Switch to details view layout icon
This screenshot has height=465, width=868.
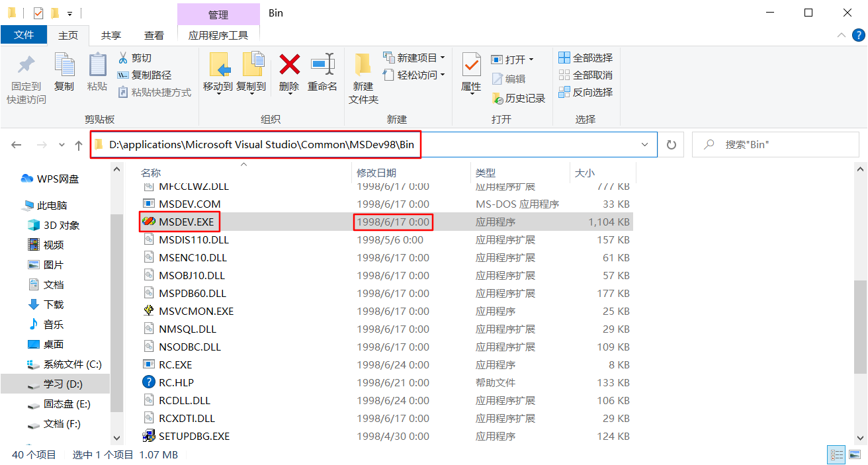pos(837,455)
